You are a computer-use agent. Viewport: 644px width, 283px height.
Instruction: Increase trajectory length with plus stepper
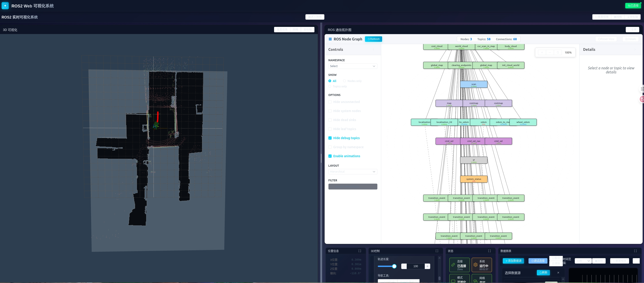(x=427, y=266)
